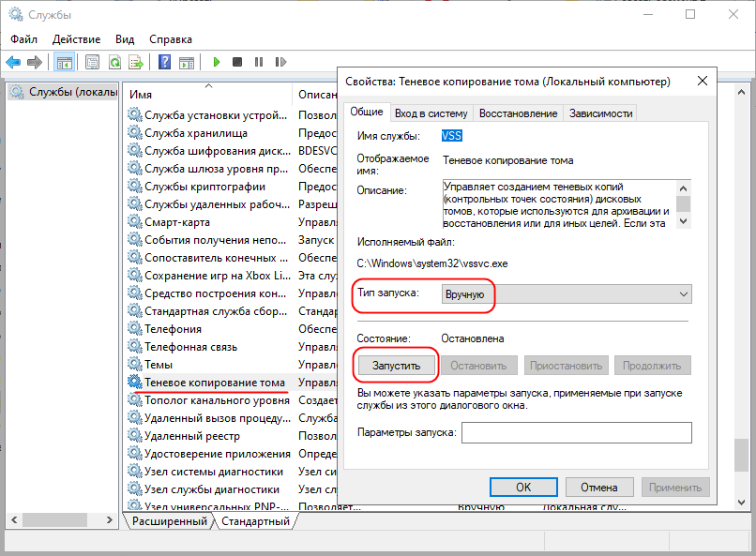Viewport: 756px width, 556px height.
Task: Switch to the Стандартный view tab
Action: 256,520
